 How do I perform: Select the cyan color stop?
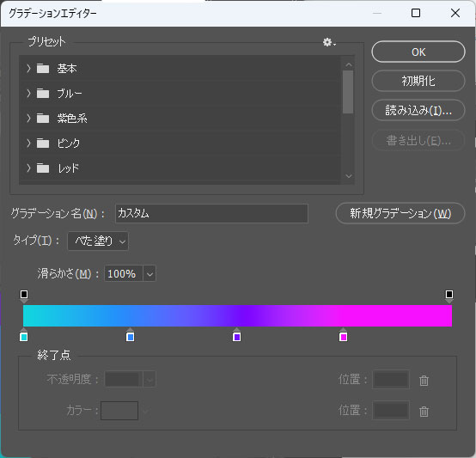click(24, 335)
